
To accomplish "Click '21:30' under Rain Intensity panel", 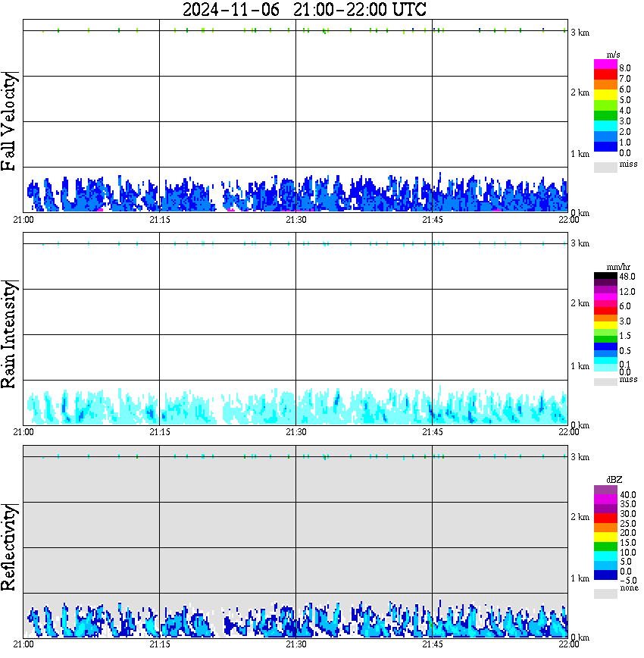I will [x=296, y=432].
